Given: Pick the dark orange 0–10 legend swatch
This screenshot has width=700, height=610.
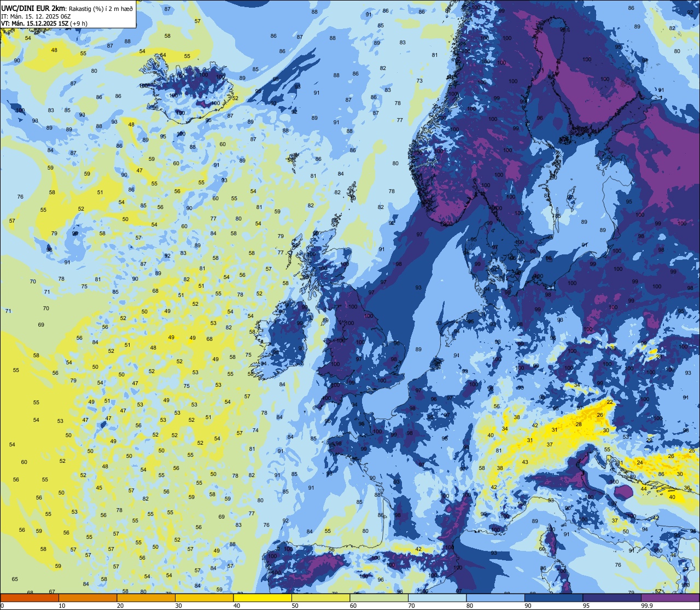Looking at the screenshot, I should pos(30,597).
